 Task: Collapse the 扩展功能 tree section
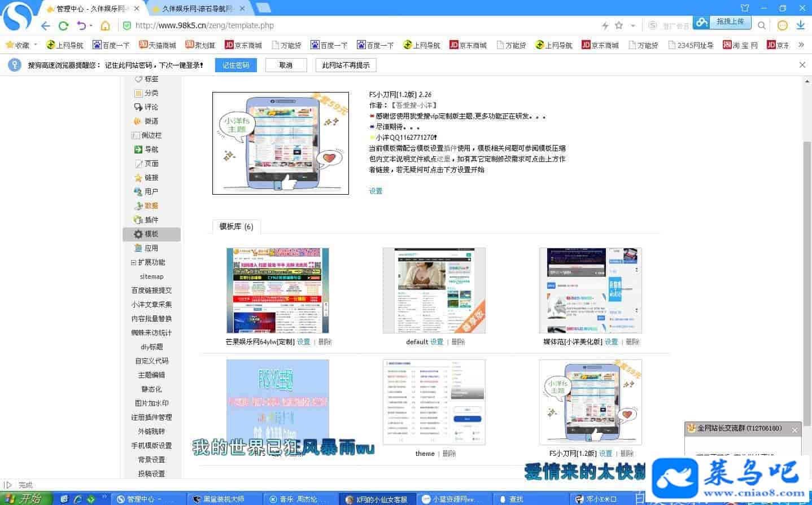pos(133,262)
